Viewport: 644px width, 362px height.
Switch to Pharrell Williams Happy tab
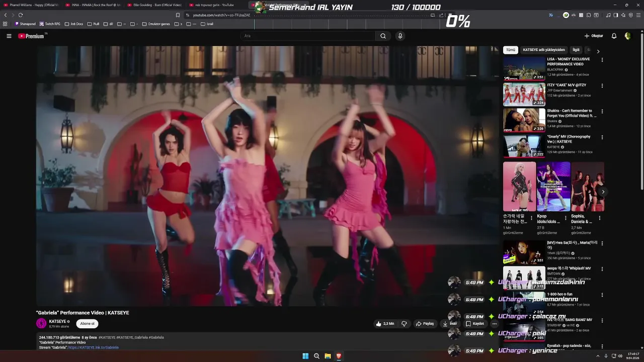pos(31,5)
